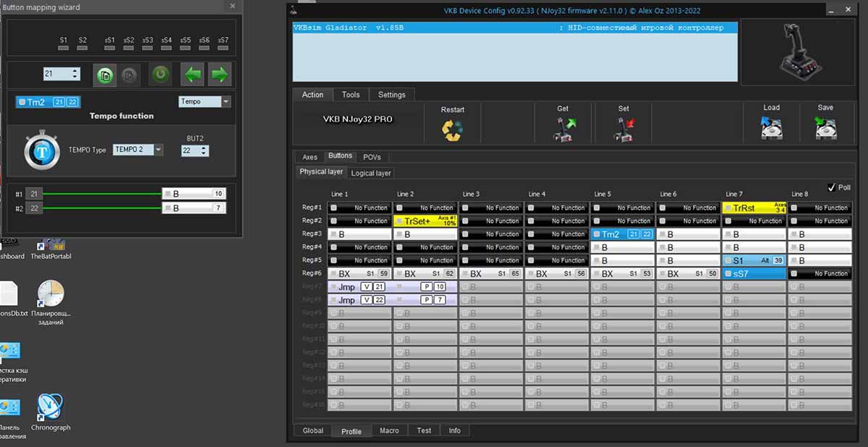Select the Physical layer tab

(321, 172)
